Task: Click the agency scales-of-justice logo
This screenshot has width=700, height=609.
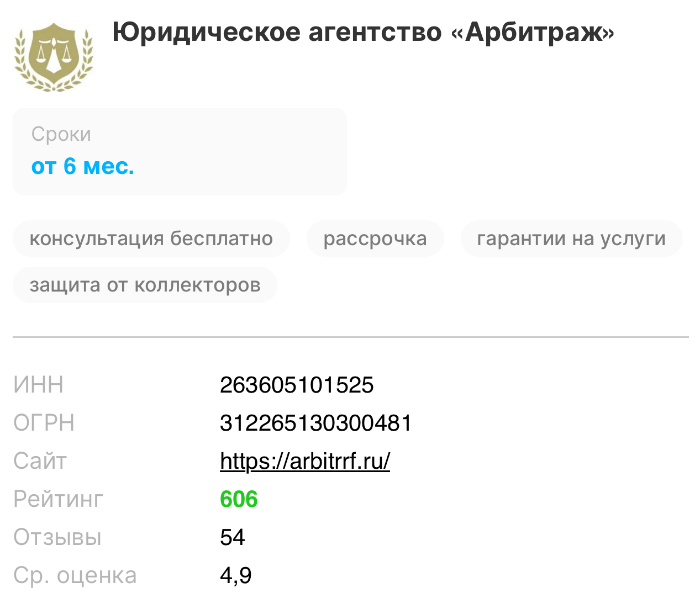Action: (54, 56)
